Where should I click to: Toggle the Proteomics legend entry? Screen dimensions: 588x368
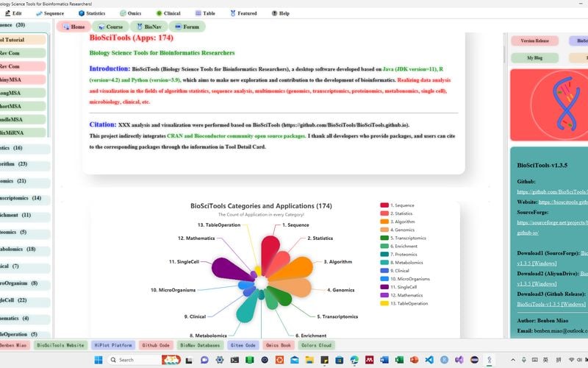(398, 254)
